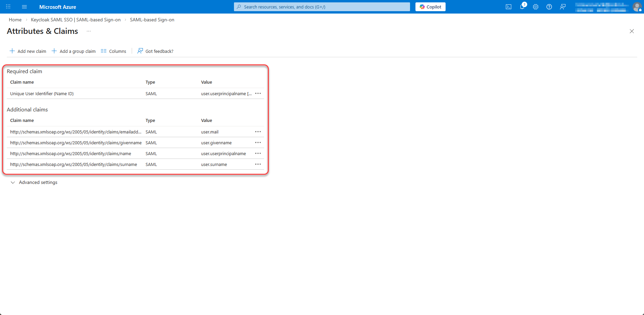The height and width of the screenshot is (315, 644).
Task: Launch Cloud Shell from the top bar
Action: pos(508,7)
